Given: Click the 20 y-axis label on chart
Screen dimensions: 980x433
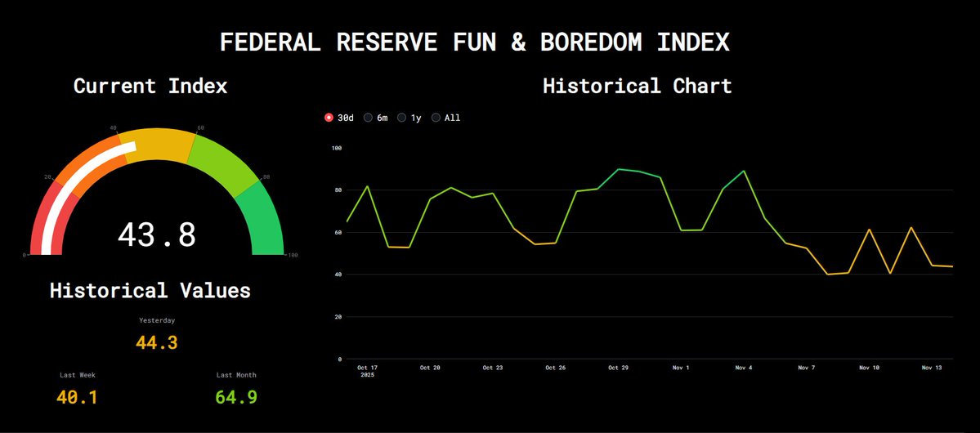Looking at the screenshot, I should [338, 317].
